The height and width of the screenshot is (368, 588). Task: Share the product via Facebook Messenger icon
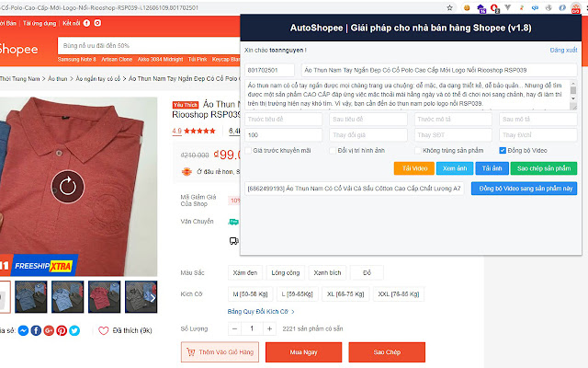(23, 330)
